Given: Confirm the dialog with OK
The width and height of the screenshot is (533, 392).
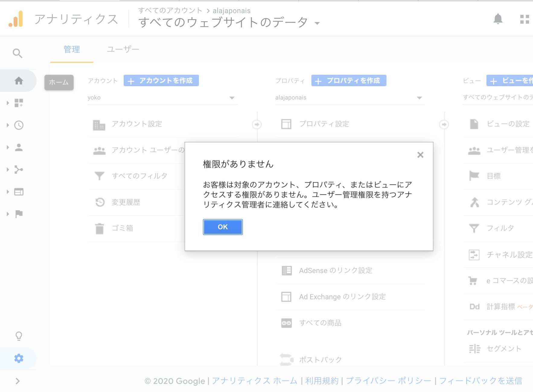Looking at the screenshot, I should pyautogui.click(x=223, y=227).
